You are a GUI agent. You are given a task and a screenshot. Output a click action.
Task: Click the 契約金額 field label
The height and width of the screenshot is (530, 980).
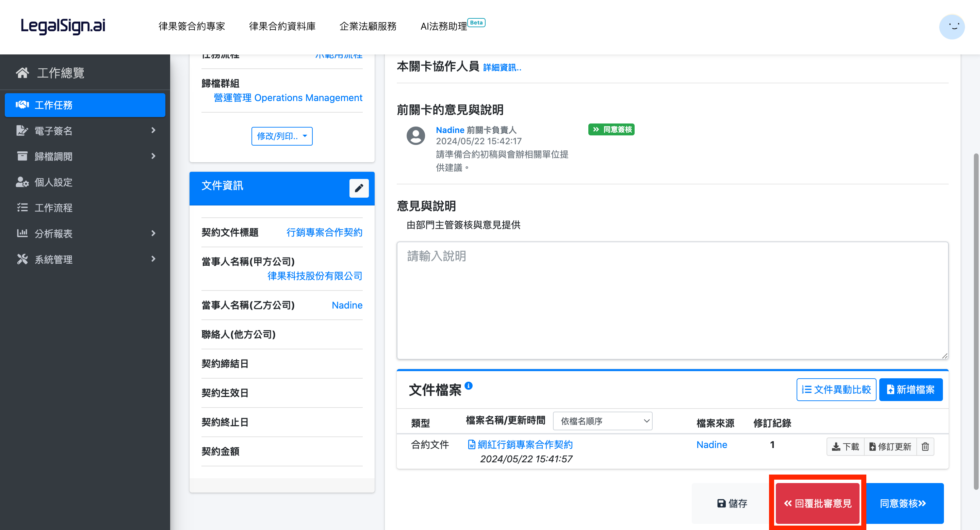220,451
